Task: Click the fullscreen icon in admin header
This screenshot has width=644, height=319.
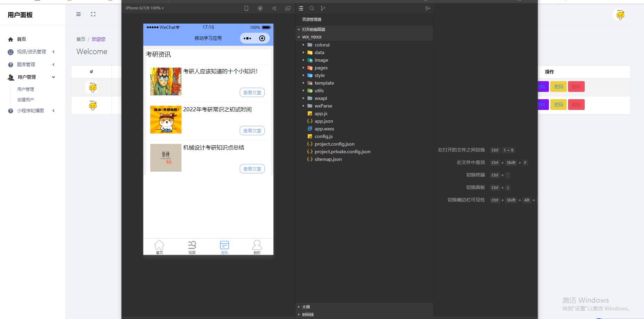Action: [93, 14]
